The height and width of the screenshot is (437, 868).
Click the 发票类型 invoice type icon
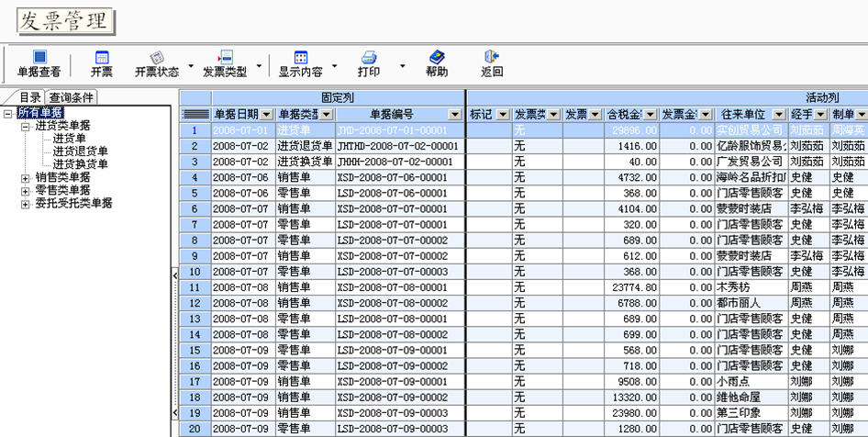point(225,57)
